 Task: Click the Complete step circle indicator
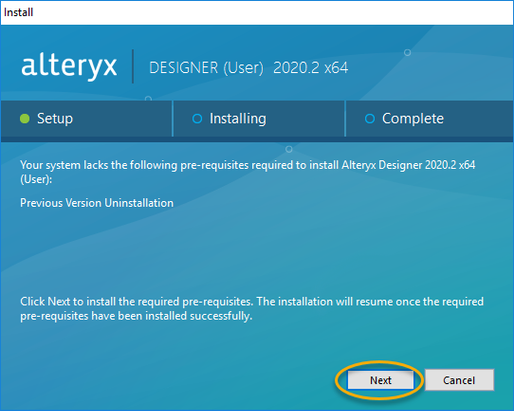pyautogui.click(x=370, y=119)
